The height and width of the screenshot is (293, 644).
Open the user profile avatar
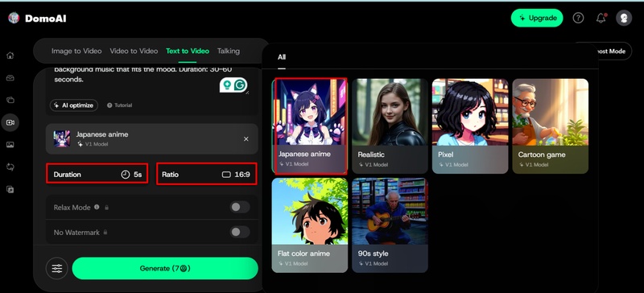[624, 18]
